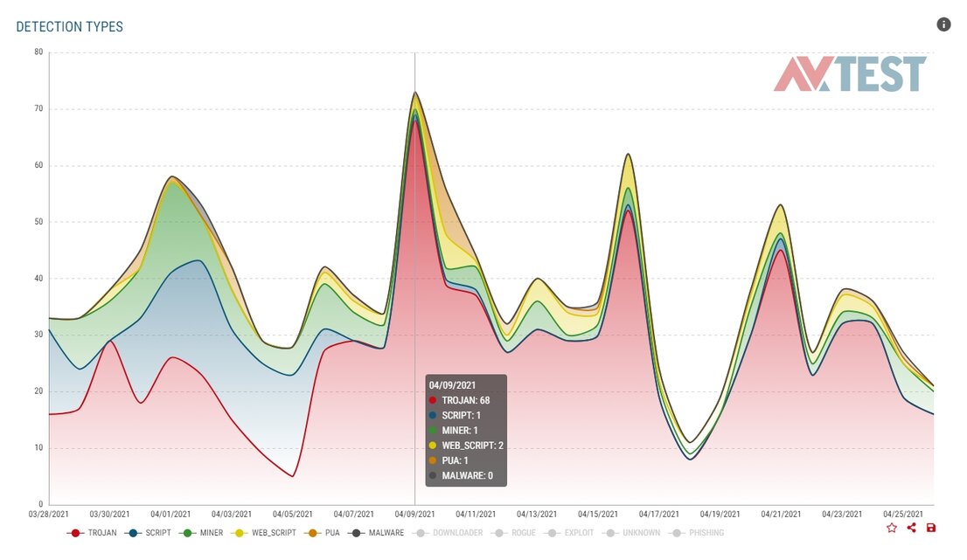Click the star favorite icon below the chart
The image size is (967, 560).
892,528
